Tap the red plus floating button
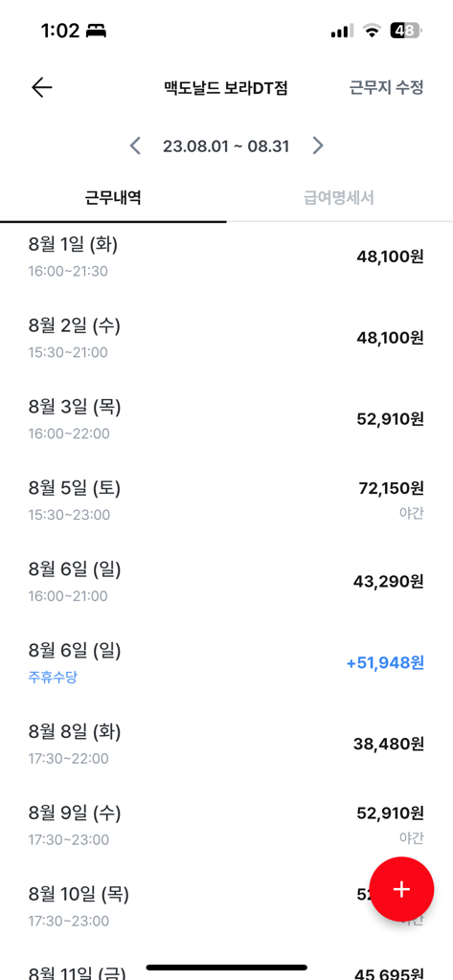This screenshot has width=453, height=980. coord(401,889)
